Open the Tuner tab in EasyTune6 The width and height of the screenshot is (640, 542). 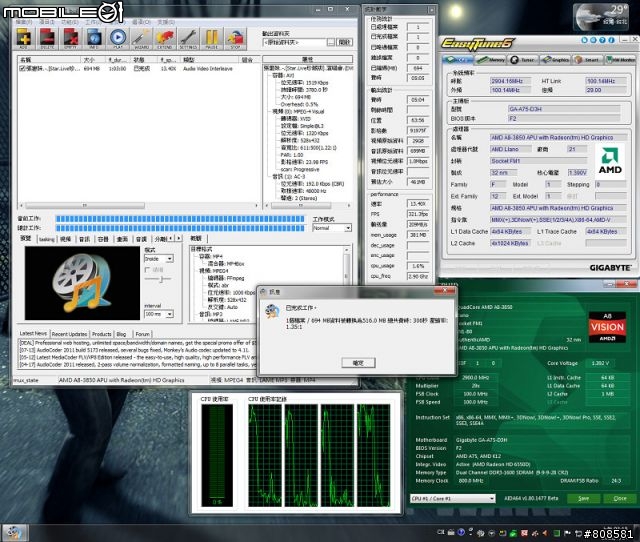click(x=523, y=60)
